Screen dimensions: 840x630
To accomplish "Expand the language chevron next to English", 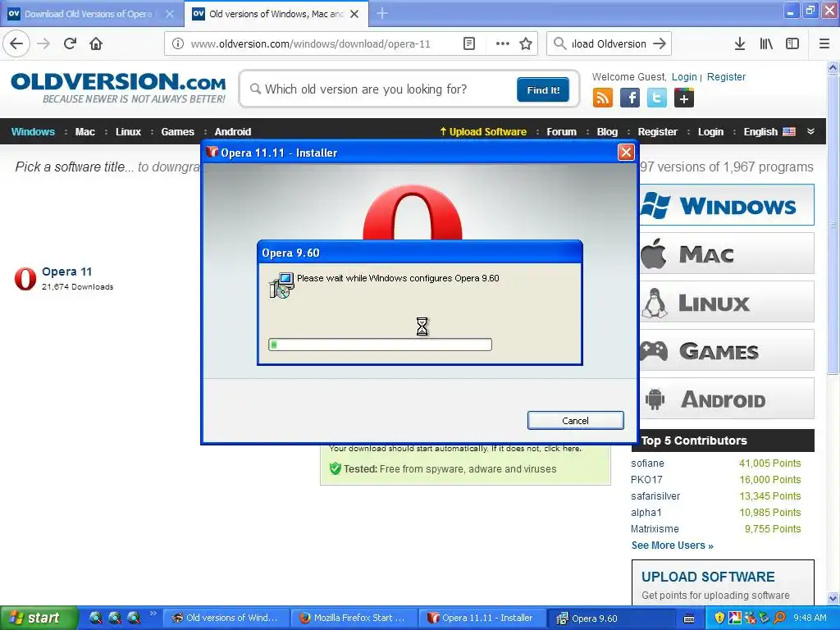I will 810,132.
